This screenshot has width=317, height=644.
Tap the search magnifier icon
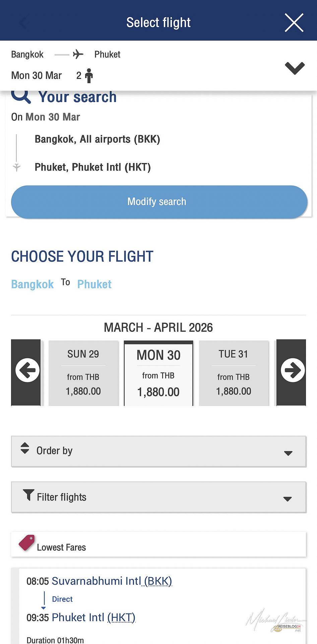tap(21, 96)
